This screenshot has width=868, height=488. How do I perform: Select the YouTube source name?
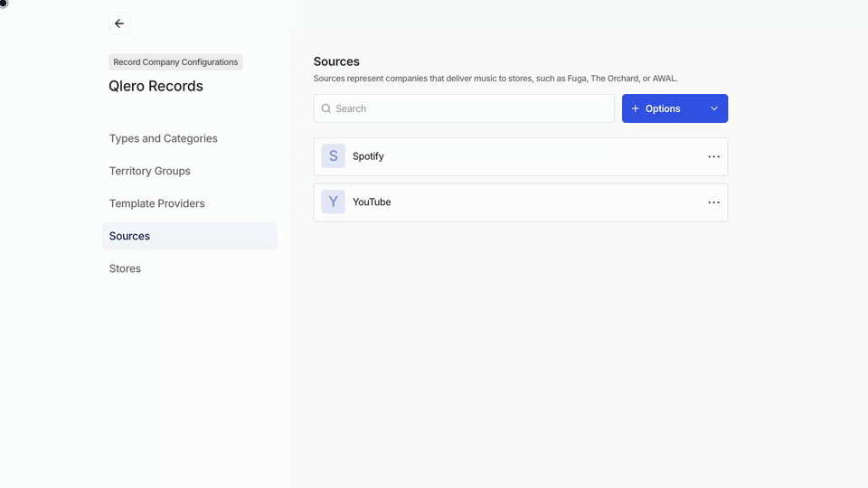pyautogui.click(x=372, y=202)
